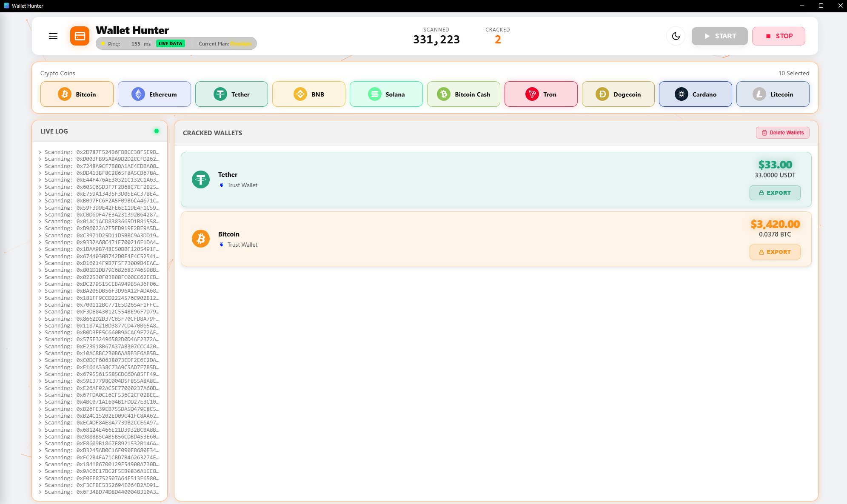Toggle dark mode with moon icon
Image resolution: width=847 pixels, height=504 pixels.
pyautogui.click(x=676, y=36)
